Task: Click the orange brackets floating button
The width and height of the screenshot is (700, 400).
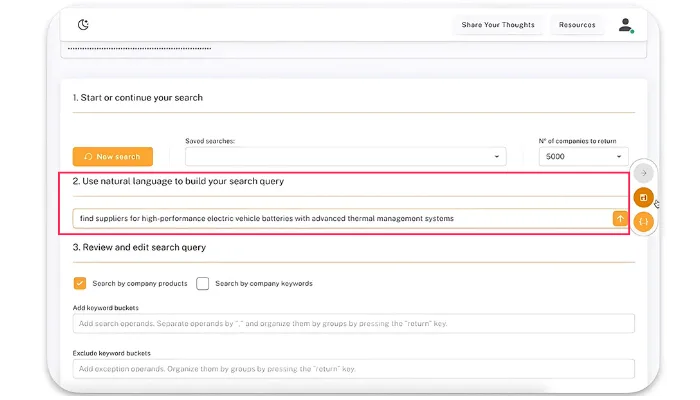Action: [x=643, y=221]
